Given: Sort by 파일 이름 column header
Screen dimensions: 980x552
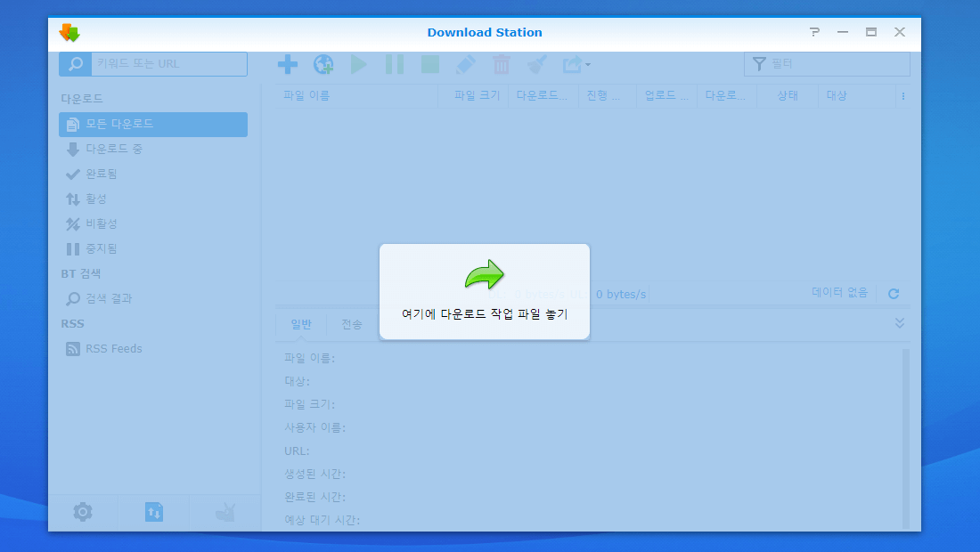Looking at the screenshot, I should [356, 95].
